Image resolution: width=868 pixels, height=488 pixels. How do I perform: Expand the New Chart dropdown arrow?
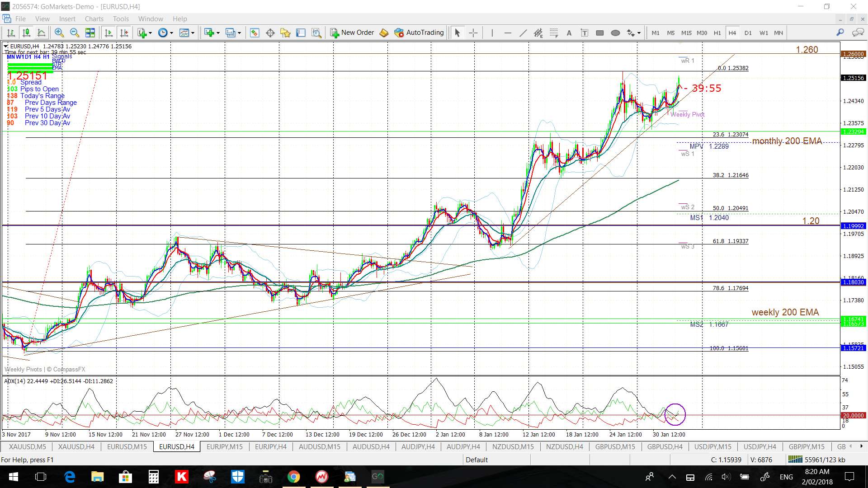(x=218, y=33)
